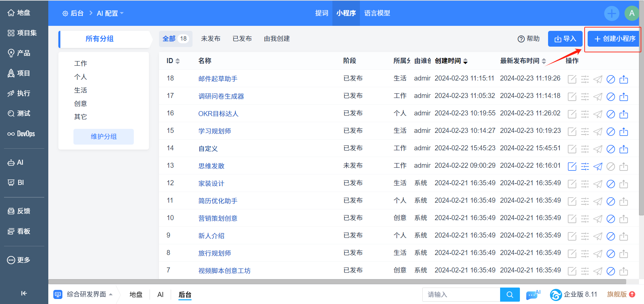The image size is (644, 304).
Task: Focus the 请输入 search field
Action: pos(461,295)
